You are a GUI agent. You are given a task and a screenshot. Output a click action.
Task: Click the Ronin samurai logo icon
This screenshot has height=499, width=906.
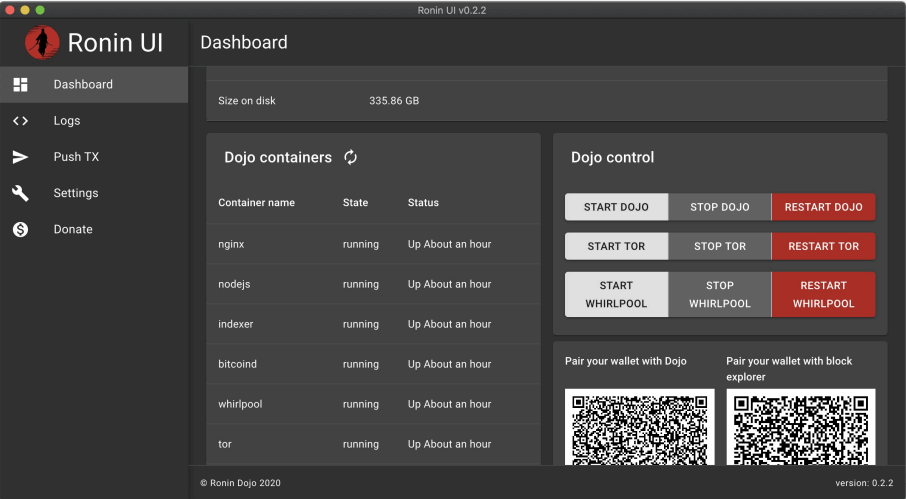click(42, 42)
